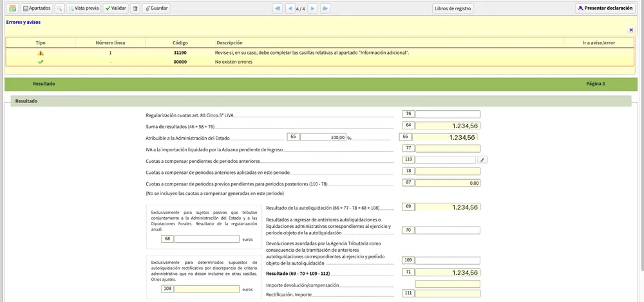Click label 'Resultado (69 - 70 + 109 - 112)'

point(298,273)
